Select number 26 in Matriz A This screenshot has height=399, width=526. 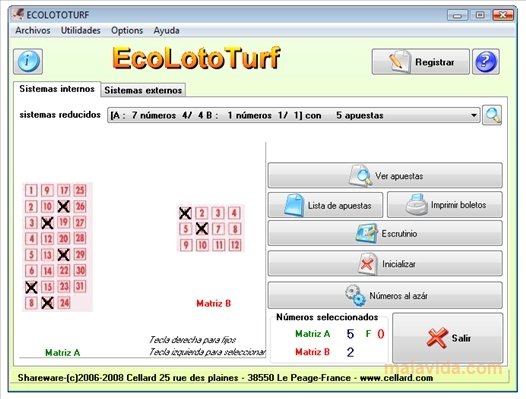pos(80,206)
